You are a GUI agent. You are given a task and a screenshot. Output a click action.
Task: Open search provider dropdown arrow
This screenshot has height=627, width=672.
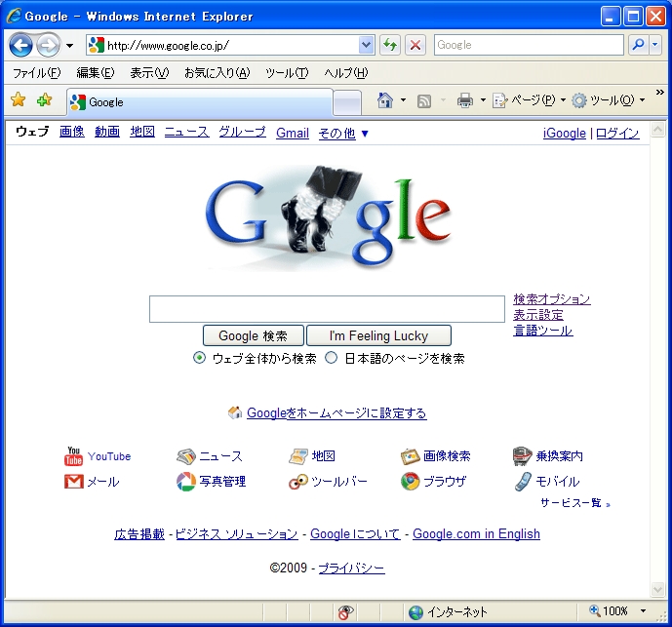pyautogui.click(x=655, y=45)
